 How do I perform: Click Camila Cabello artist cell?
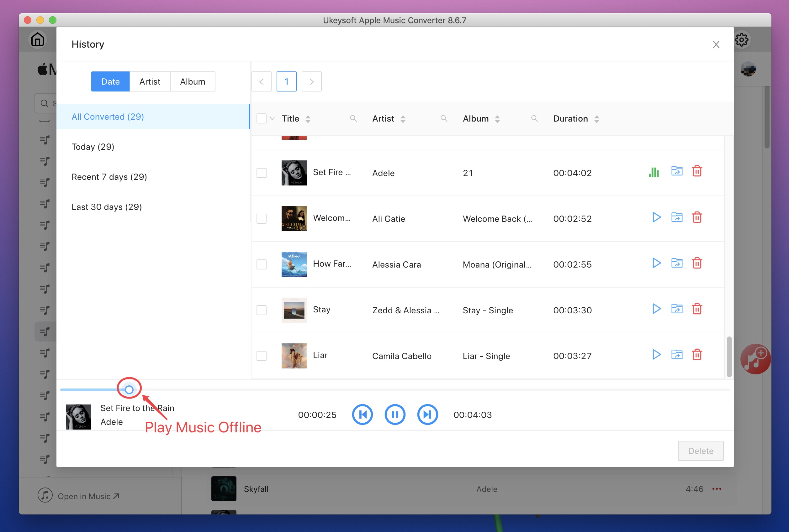click(402, 356)
